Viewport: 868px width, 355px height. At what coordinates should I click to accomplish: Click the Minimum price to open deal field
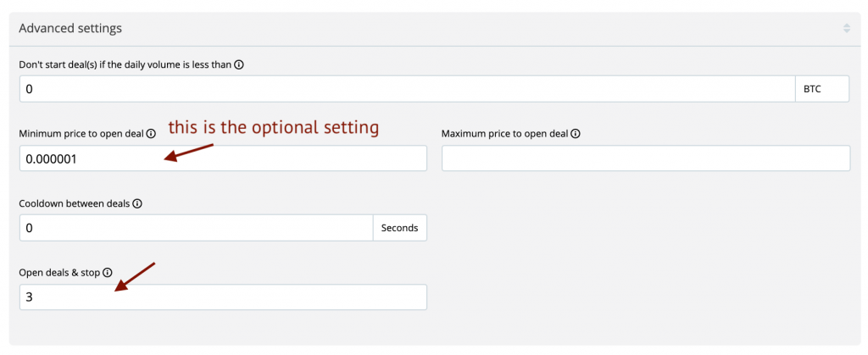tap(223, 158)
